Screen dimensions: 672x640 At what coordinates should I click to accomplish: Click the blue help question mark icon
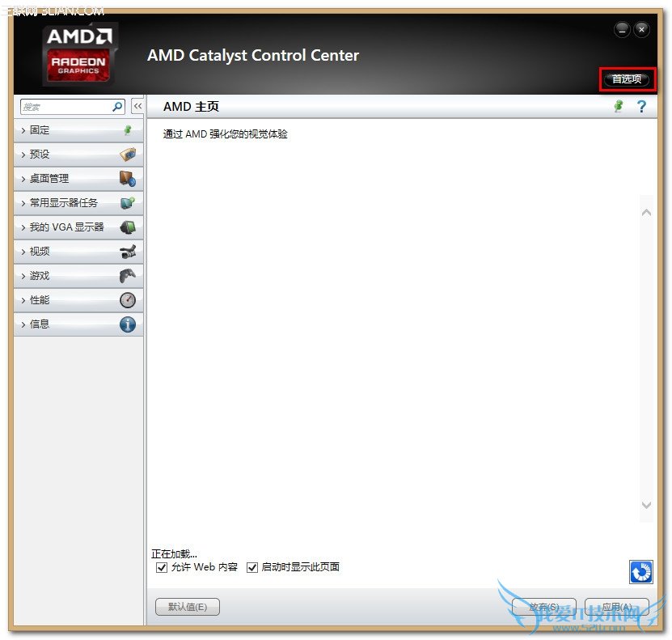(641, 106)
